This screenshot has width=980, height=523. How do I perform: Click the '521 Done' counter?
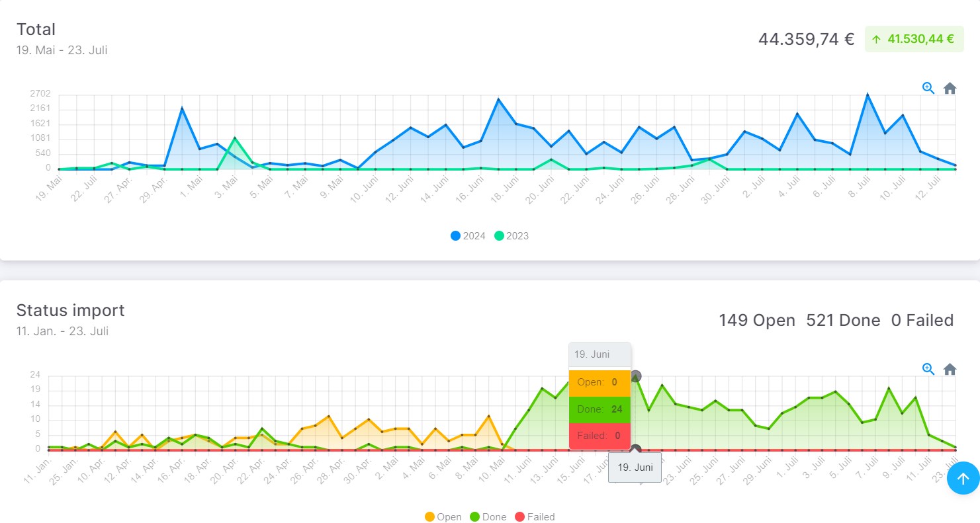click(x=843, y=321)
